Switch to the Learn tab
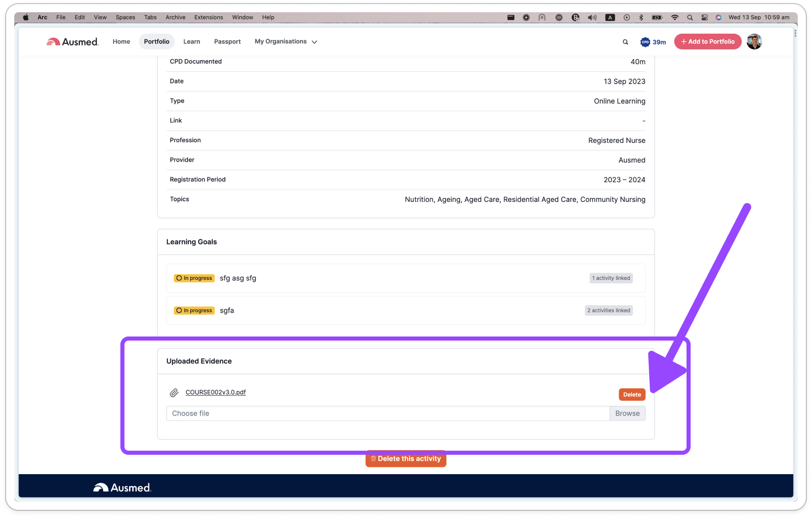 click(x=192, y=42)
